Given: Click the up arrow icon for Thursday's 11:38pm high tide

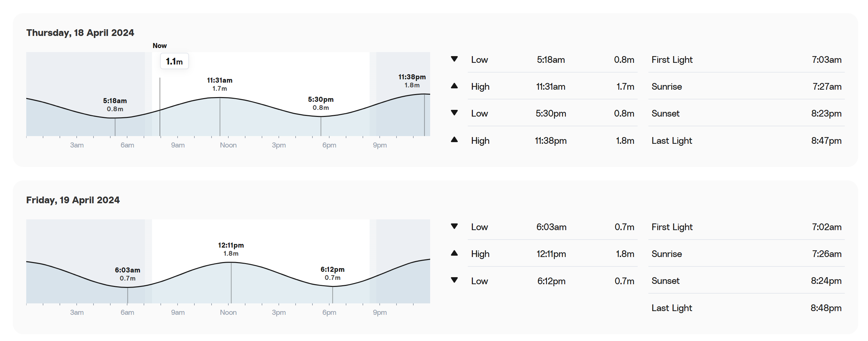Looking at the screenshot, I should tap(454, 140).
